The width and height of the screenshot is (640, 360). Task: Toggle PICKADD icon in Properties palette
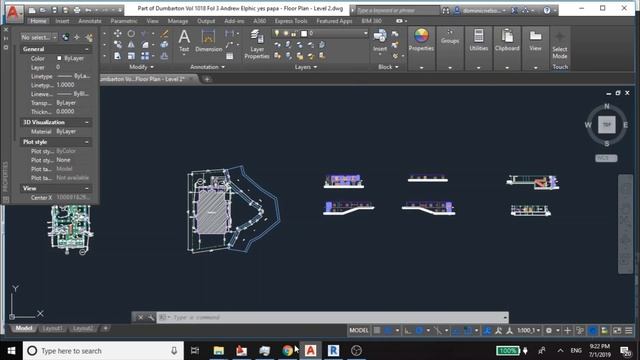click(65, 38)
